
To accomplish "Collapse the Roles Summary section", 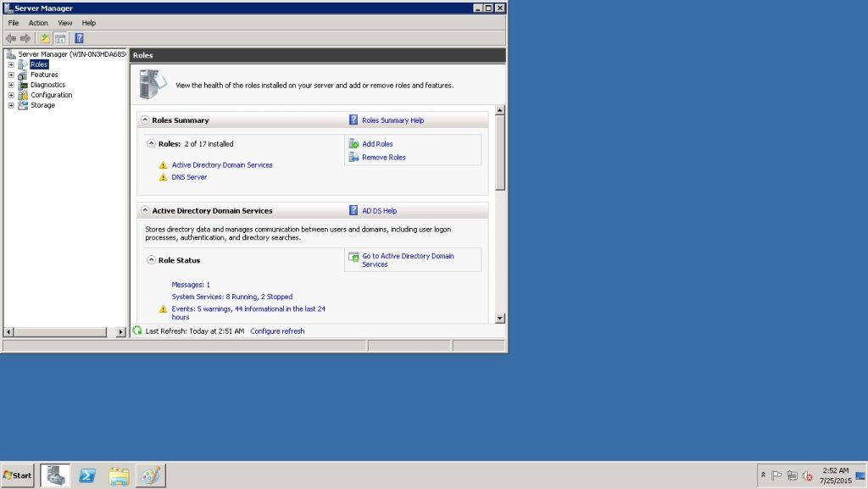I will 145,120.
